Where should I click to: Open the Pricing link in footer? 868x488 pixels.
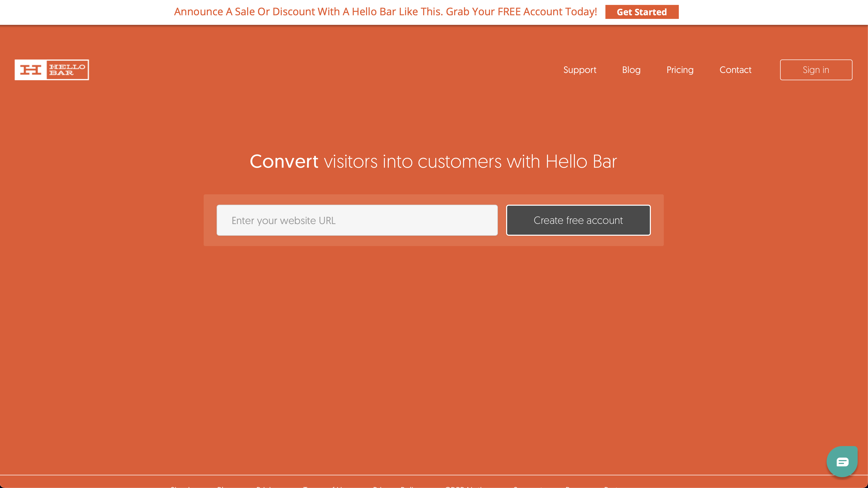point(267,487)
